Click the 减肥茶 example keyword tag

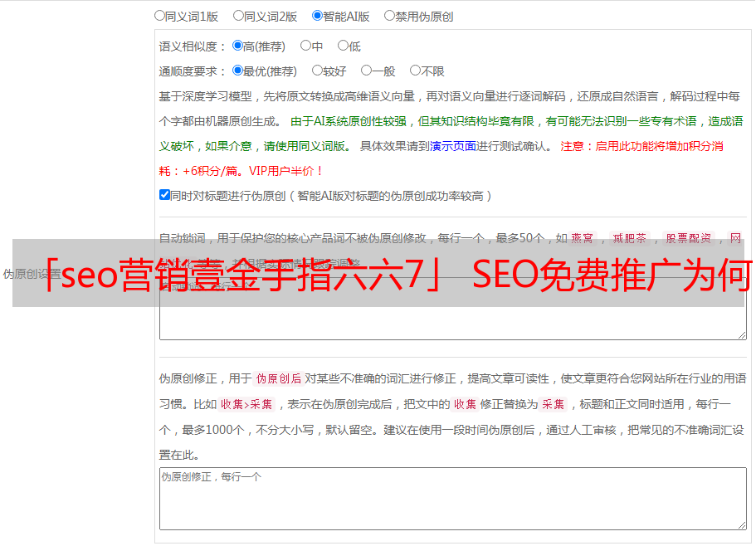[629, 238]
